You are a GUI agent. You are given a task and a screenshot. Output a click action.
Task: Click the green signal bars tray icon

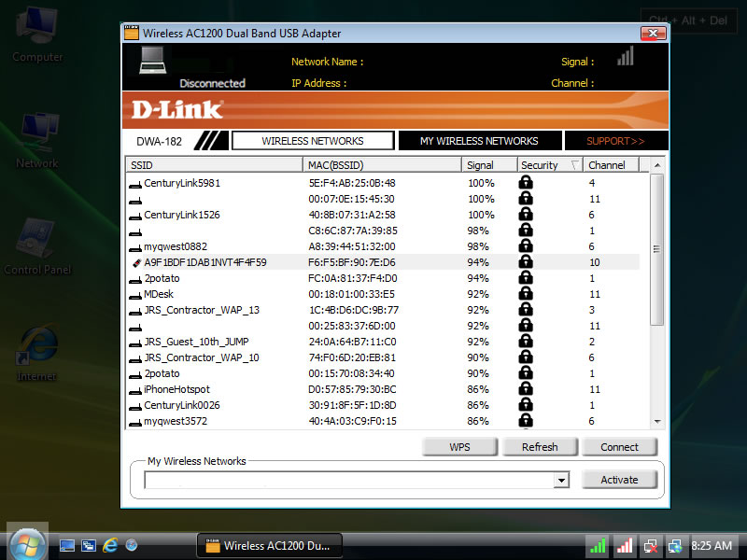point(598,545)
